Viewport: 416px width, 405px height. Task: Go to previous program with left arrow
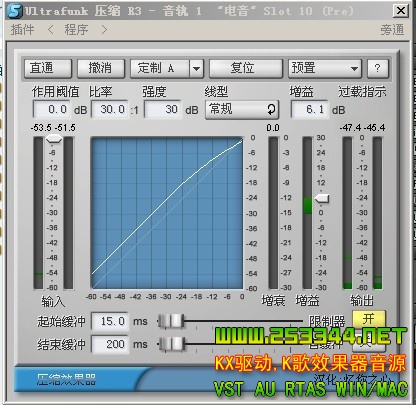51,30
